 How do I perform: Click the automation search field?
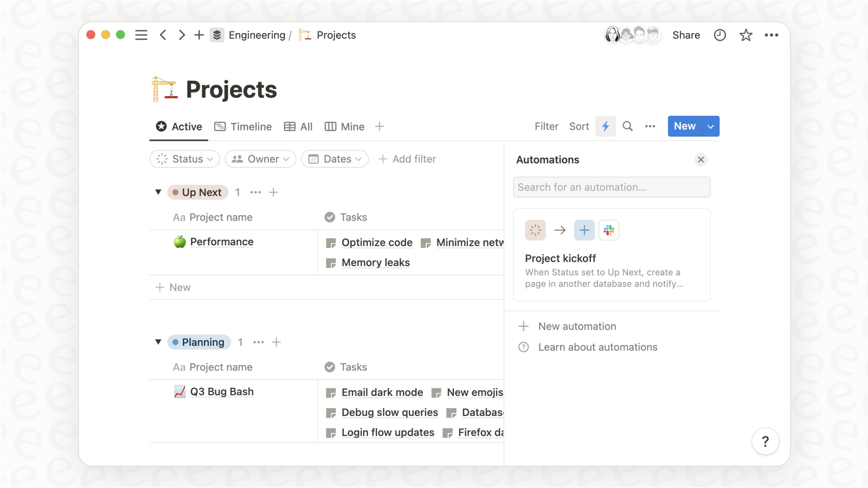[612, 187]
